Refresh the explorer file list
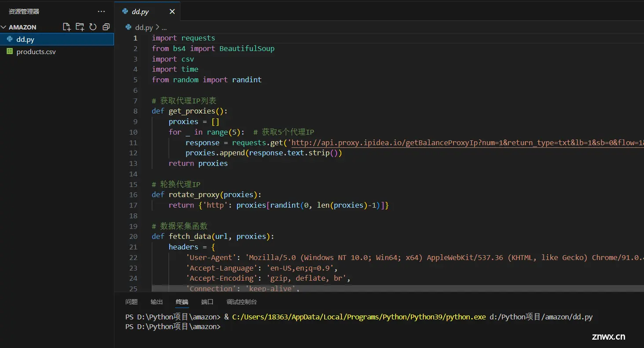This screenshot has width=644, height=348. (x=93, y=27)
